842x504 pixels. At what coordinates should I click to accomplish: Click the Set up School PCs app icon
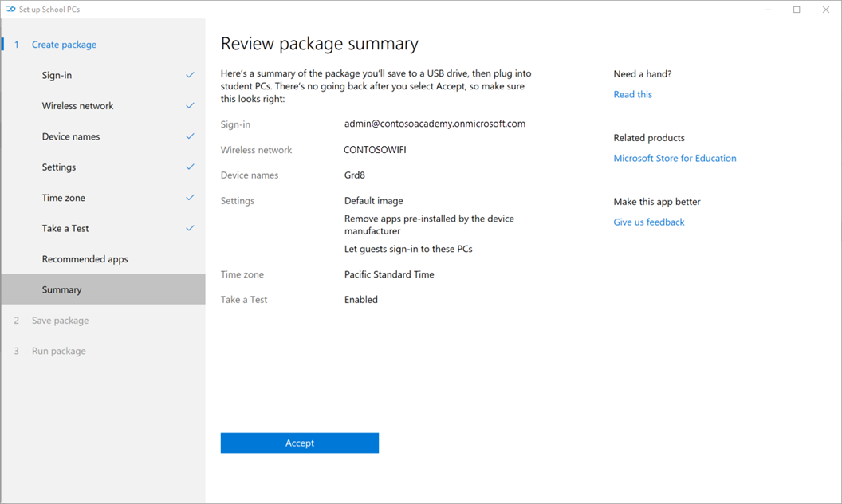tap(10, 10)
